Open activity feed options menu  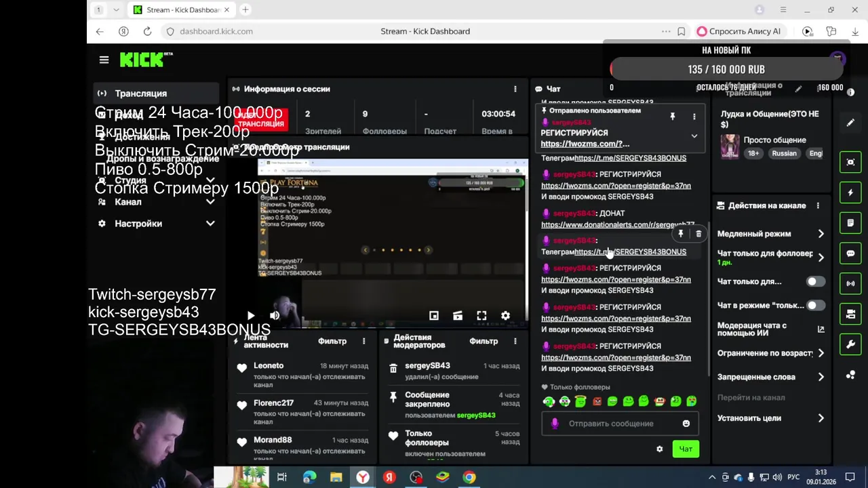[363, 341]
